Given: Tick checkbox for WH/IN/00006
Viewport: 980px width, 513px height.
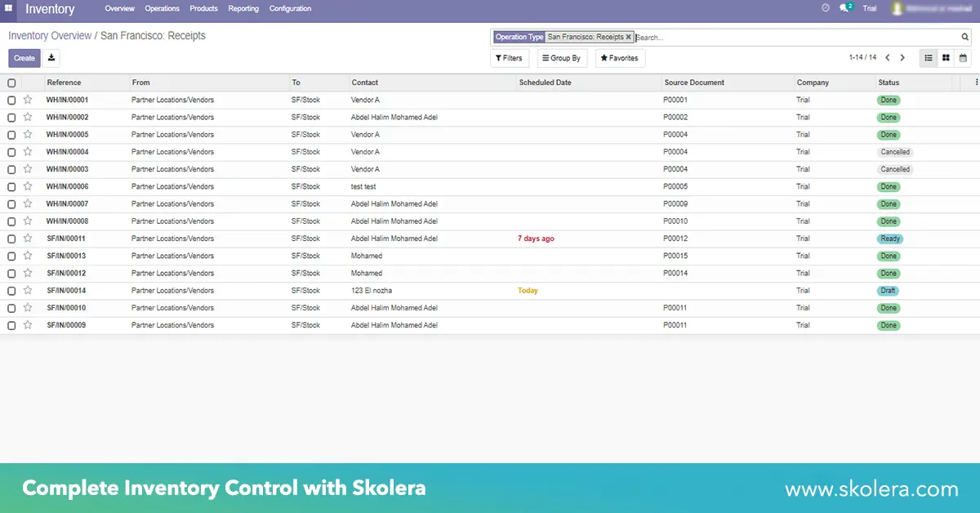Looking at the screenshot, I should pos(11,186).
